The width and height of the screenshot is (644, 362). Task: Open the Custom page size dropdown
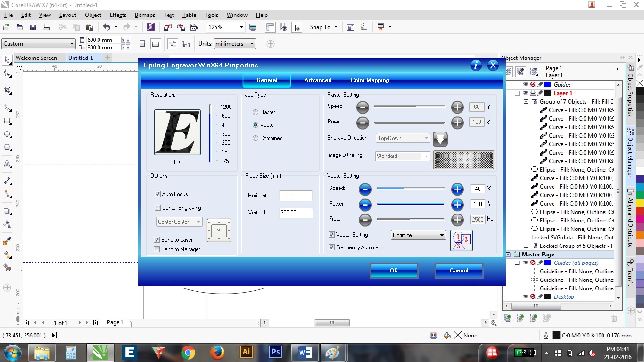click(38, 44)
